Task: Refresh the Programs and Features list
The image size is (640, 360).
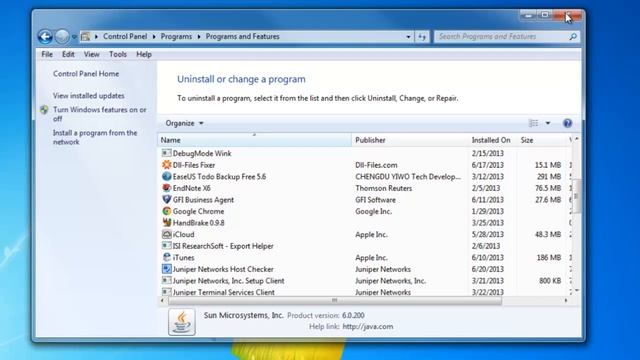Action: coord(422,37)
